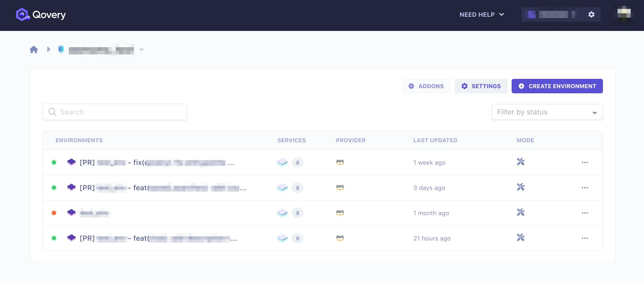The width and height of the screenshot is (644, 283).
Task: Open the Need Help menu
Action: click(x=482, y=15)
